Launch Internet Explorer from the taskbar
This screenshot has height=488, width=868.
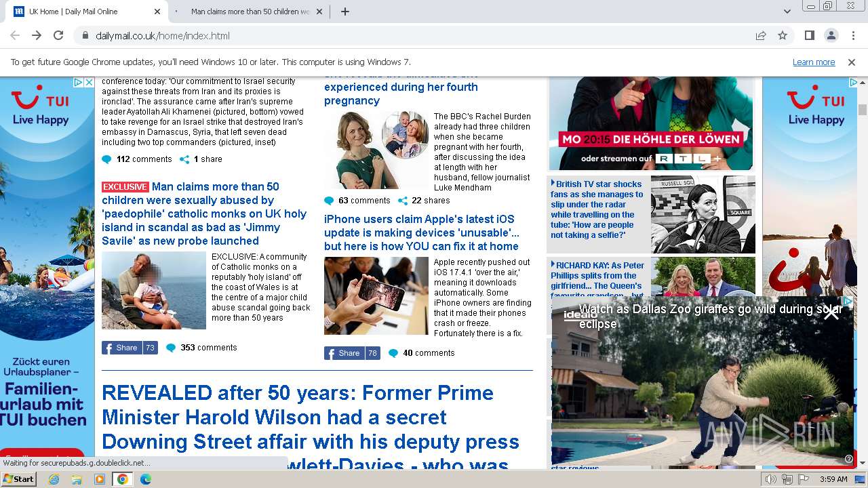coord(54,479)
